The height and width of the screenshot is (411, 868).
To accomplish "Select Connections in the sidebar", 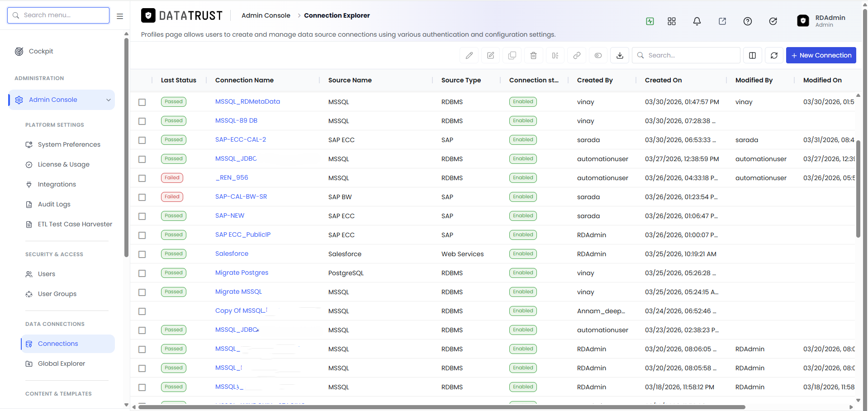I will 68,344.
